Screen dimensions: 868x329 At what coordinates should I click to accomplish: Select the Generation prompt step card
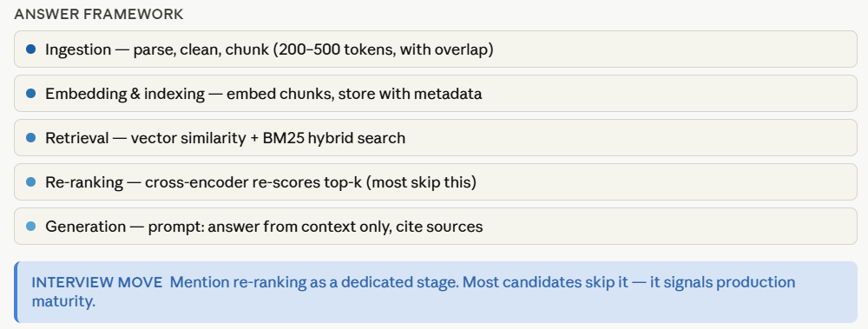click(436, 226)
